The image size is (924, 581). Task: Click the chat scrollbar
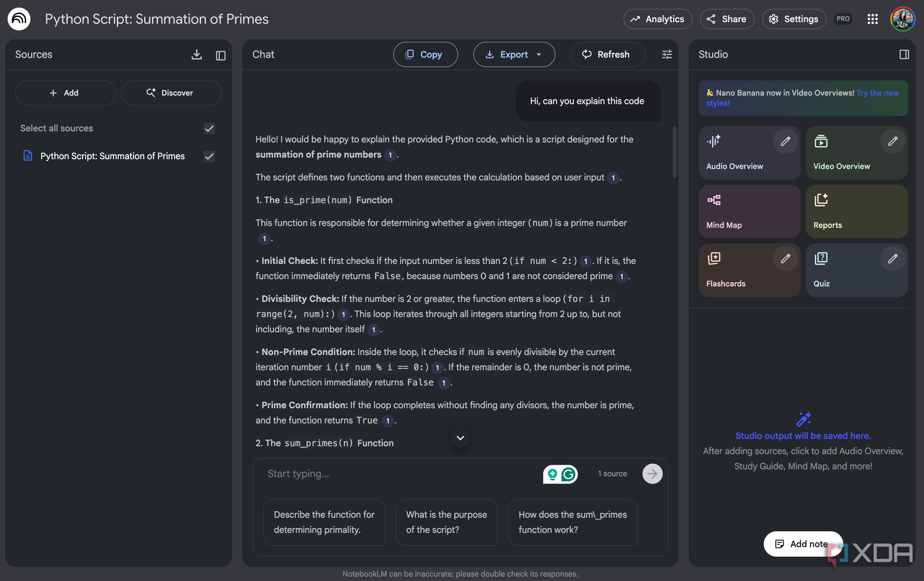[674, 152]
